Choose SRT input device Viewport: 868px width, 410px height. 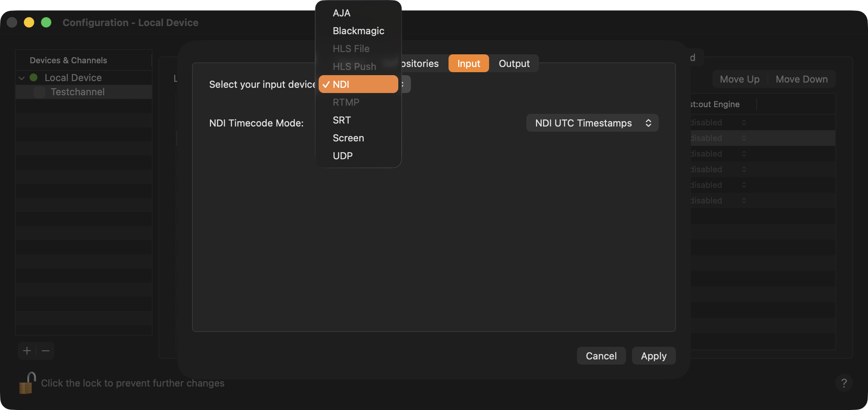358,120
